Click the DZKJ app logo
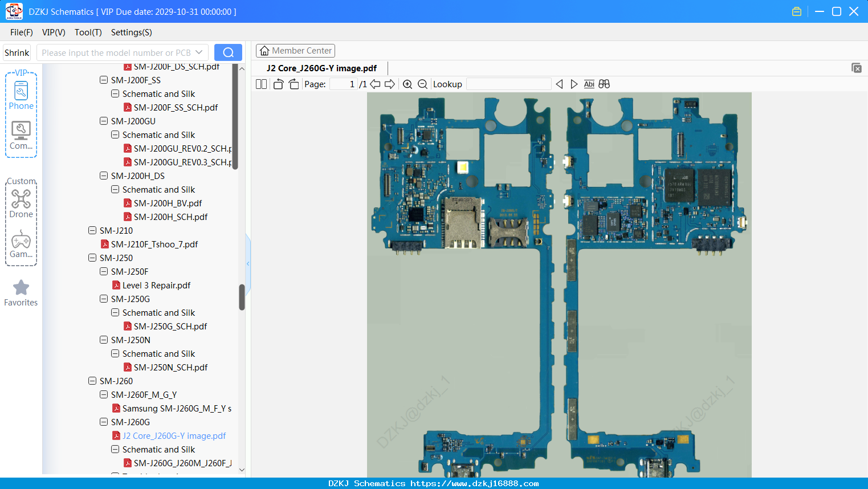 coord(14,11)
